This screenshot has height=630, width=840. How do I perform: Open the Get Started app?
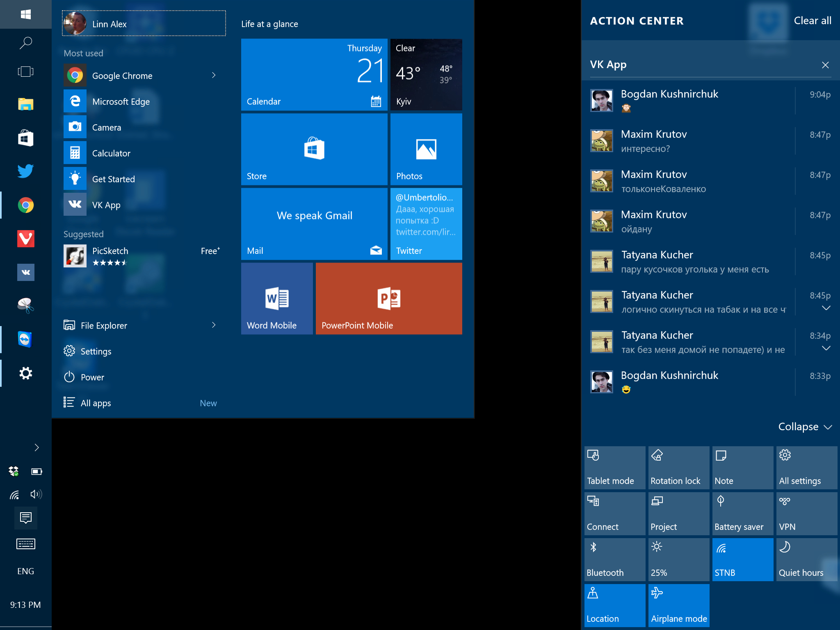point(144,179)
